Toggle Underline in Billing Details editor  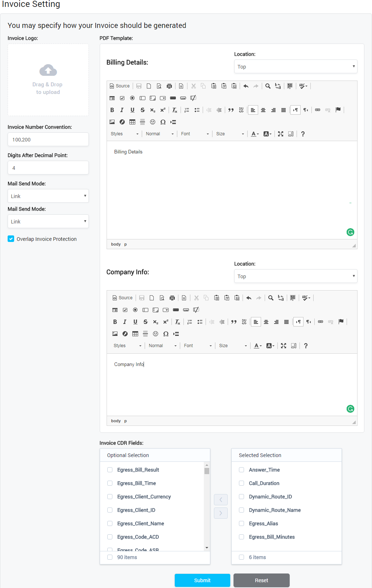tap(132, 110)
